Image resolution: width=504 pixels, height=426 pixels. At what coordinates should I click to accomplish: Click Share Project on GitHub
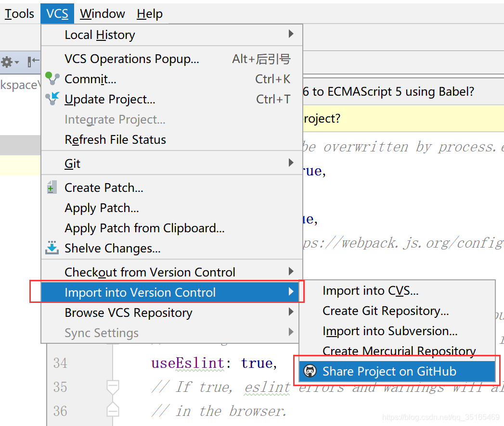pyautogui.click(x=397, y=371)
